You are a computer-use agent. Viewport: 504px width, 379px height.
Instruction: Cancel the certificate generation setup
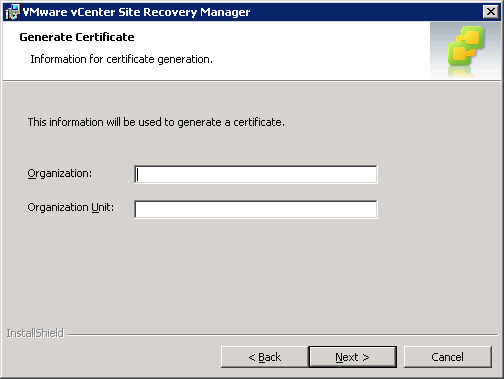(x=447, y=357)
